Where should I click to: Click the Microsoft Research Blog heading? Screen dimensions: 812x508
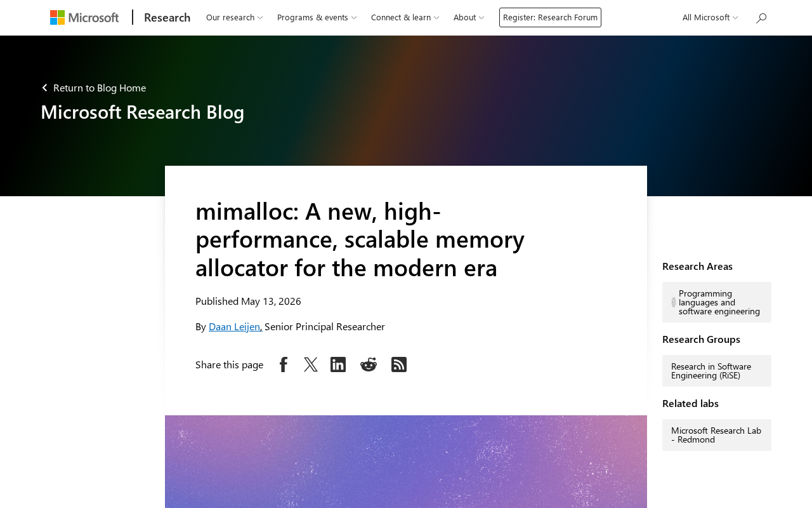143,112
